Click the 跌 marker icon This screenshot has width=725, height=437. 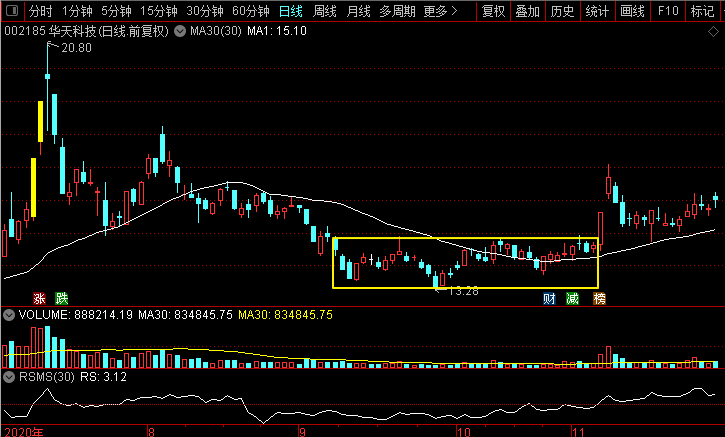tap(61, 298)
